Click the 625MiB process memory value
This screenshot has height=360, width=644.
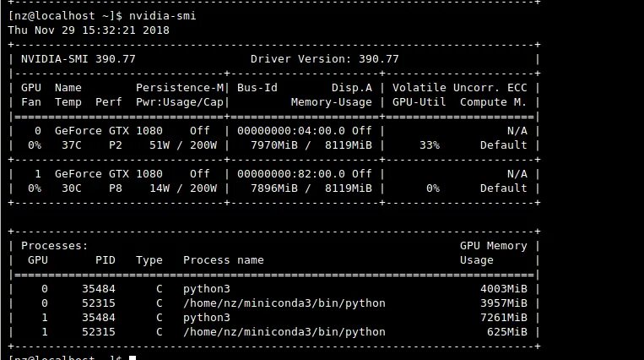(506, 332)
